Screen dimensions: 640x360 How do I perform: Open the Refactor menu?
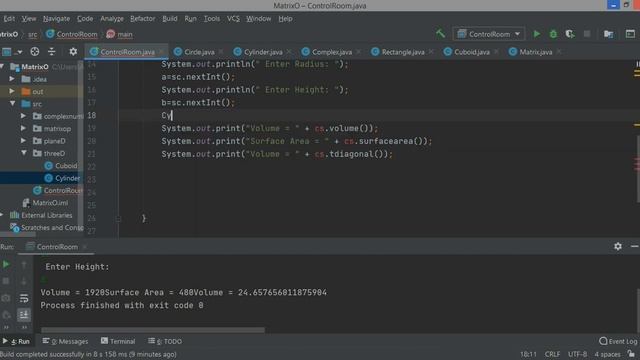(x=142, y=19)
